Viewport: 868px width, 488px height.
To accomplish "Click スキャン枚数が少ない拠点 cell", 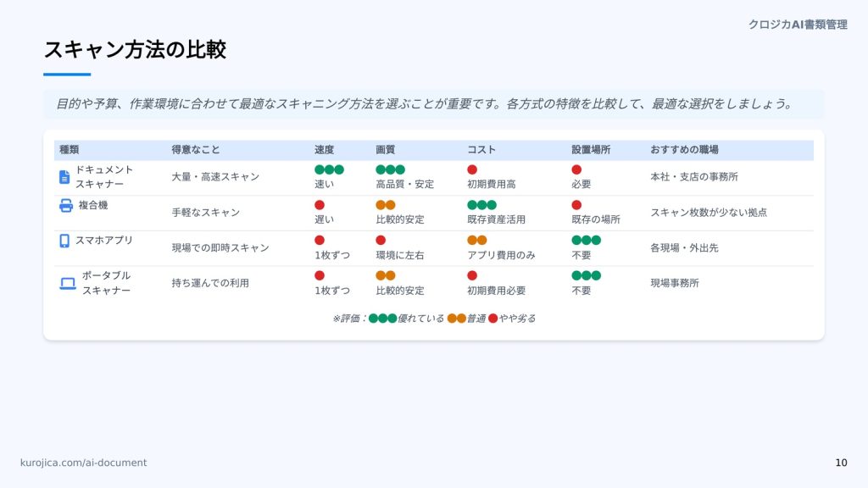I will (x=709, y=213).
